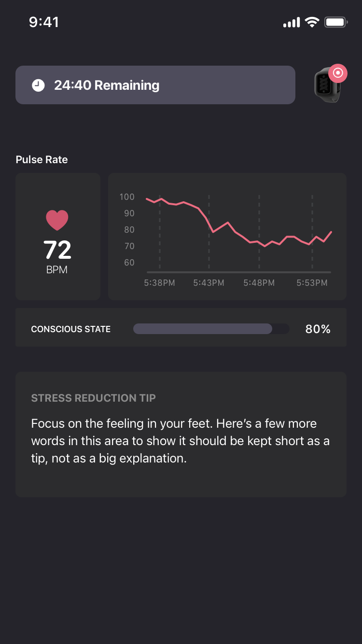
Task: Open the Stress Reduction Tip card
Action: pos(181,434)
